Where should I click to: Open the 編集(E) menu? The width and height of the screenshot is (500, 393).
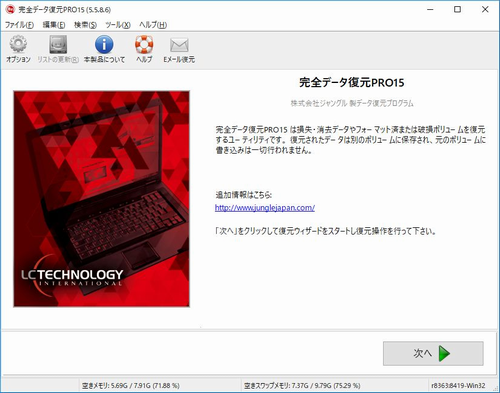pyautogui.click(x=54, y=25)
